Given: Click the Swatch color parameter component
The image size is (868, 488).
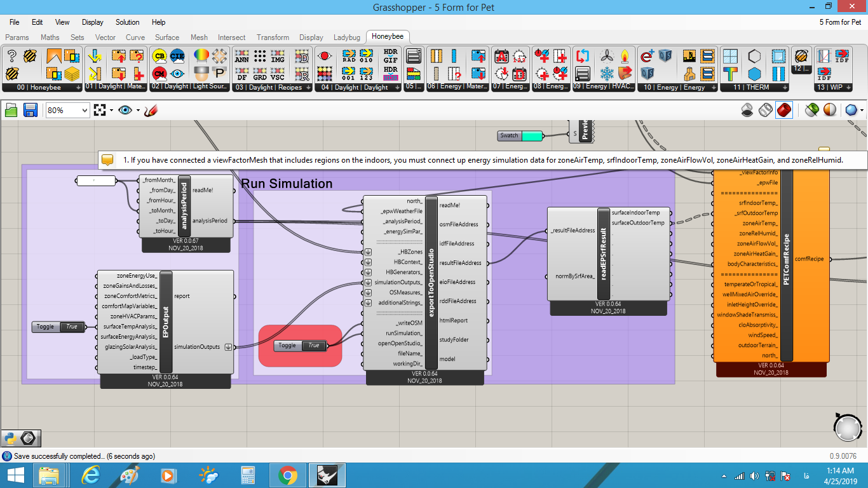Looking at the screenshot, I should [521, 136].
